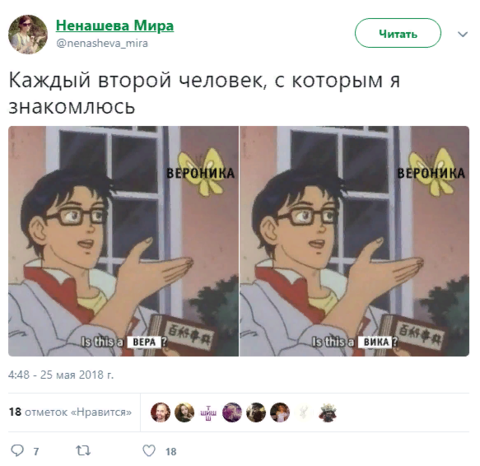Click the first liker avatar, the bald man

pyautogui.click(x=160, y=412)
